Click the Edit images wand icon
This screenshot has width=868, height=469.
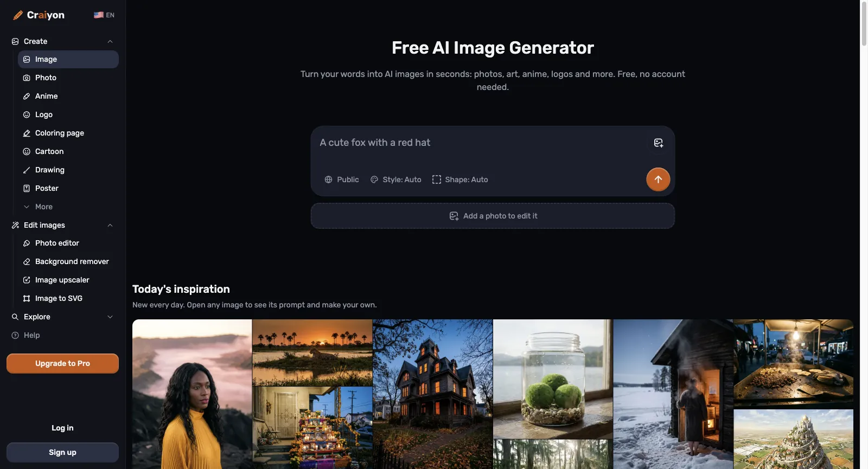(x=15, y=226)
